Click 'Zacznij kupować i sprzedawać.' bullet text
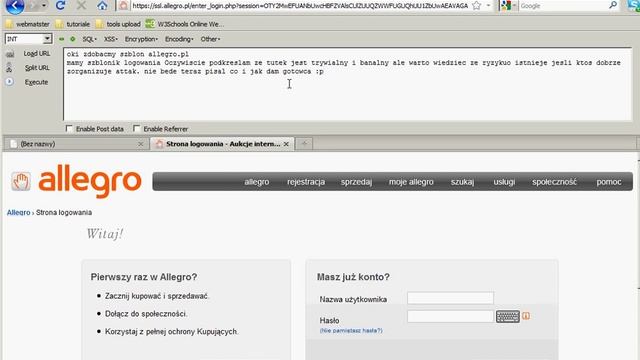The height and width of the screenshot is (360, 640). coord(157,296)
